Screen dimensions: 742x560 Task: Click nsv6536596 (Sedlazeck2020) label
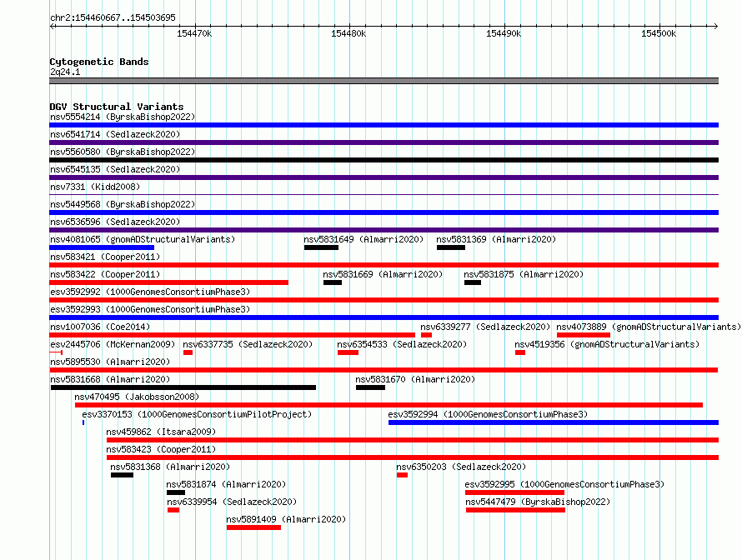point(115,222)
